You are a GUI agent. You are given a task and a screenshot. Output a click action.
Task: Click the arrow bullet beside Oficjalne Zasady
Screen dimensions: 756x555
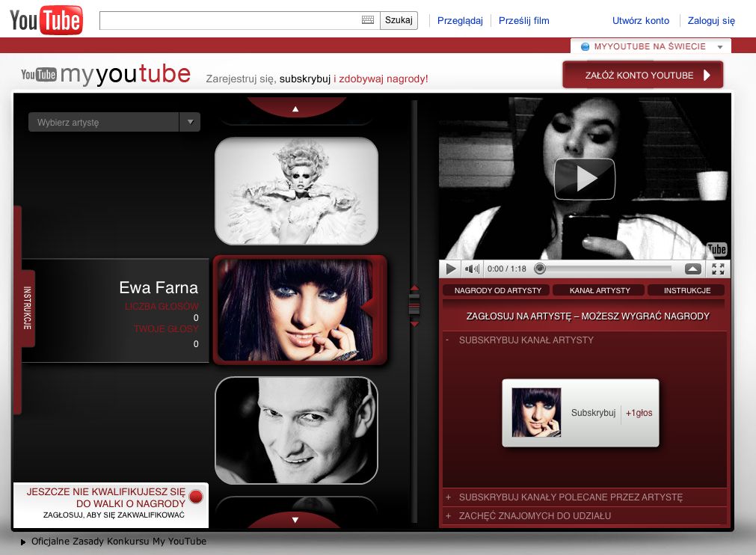coord(23,542)
